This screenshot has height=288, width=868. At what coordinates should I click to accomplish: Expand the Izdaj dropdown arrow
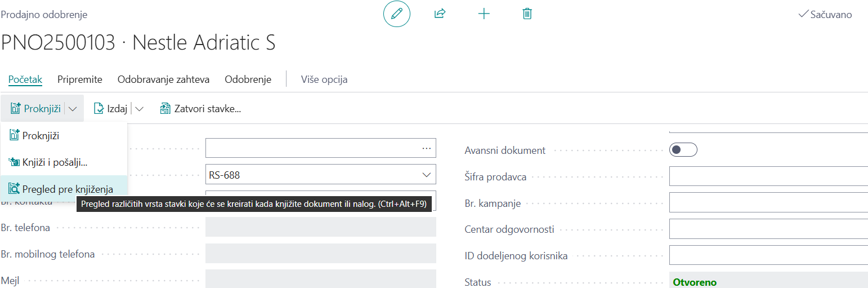pyautogui.click(x=140, y=109)
